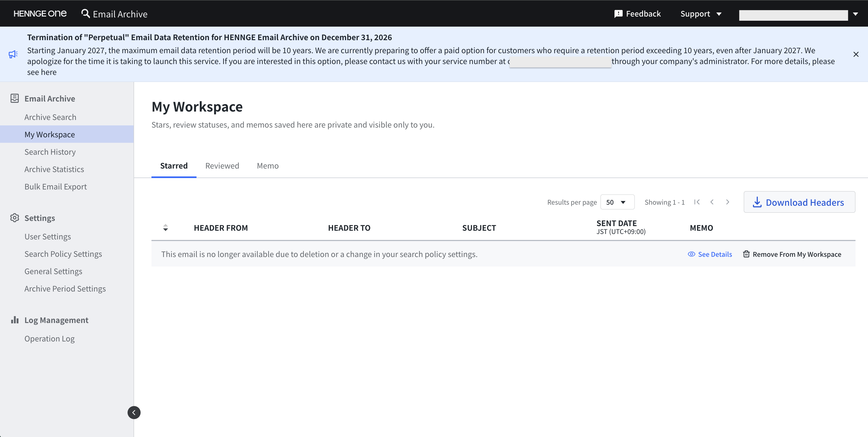Click the 'no longer available' email row message
The image size is (868, 437).
click(x=319, y=254)
